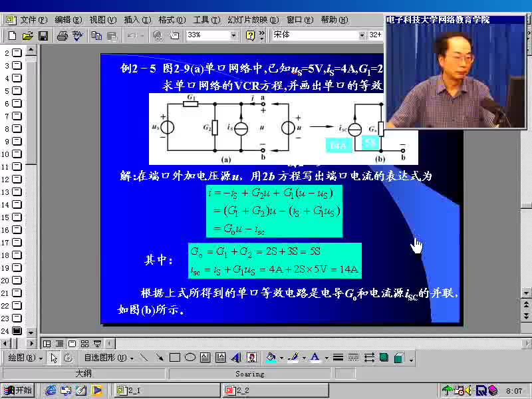Viewport: 532px width, 399px height.
Task: Open the 插入 Insert menu
Action: click(138, 20)
